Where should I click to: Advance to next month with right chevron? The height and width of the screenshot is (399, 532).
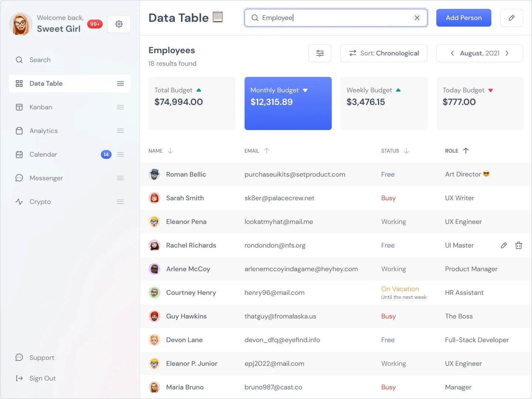pyautogui.click(x=507, y=53)
